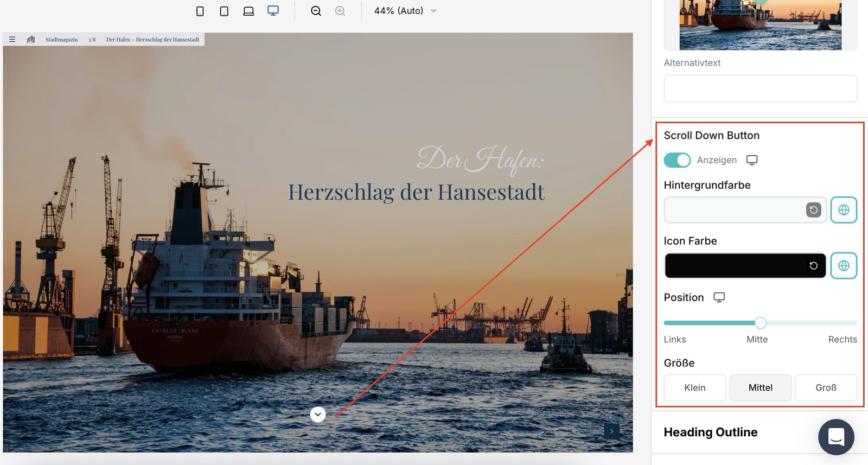This screenshot has width=868, height=465.
Task: Reset the Hintergrundfarbe color
Action: pyautogui.click(x=813, y=210)
